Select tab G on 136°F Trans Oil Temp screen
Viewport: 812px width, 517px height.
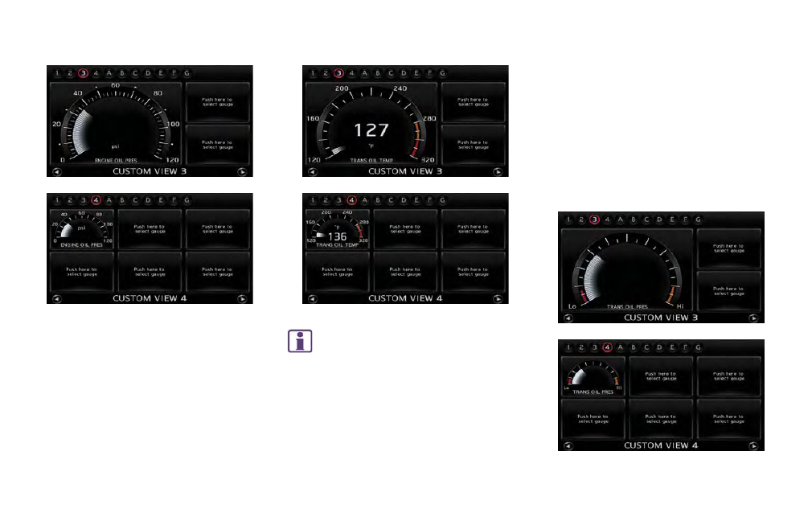point(442,200)
